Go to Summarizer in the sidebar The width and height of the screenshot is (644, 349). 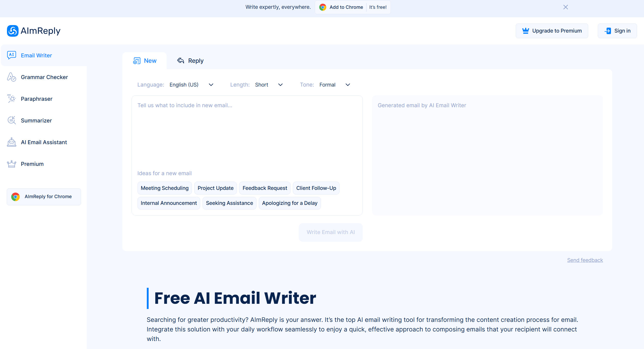pyautogui.click(x=44, y=120)
